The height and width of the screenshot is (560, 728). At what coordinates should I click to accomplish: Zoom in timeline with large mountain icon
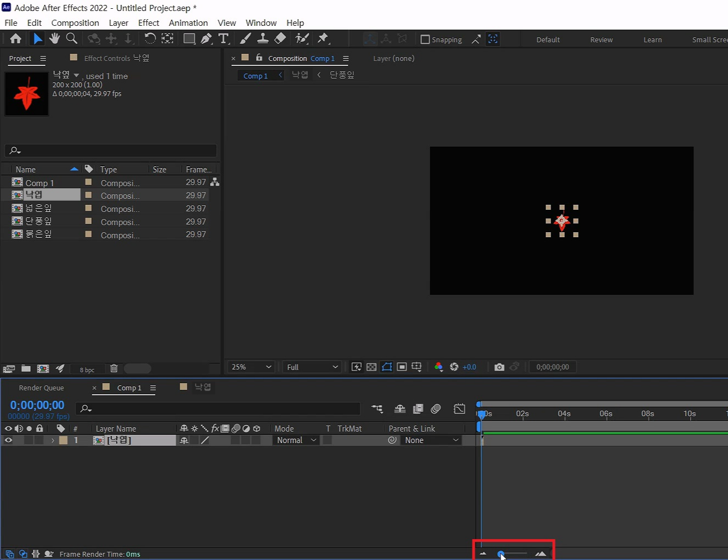pos(541,554)
